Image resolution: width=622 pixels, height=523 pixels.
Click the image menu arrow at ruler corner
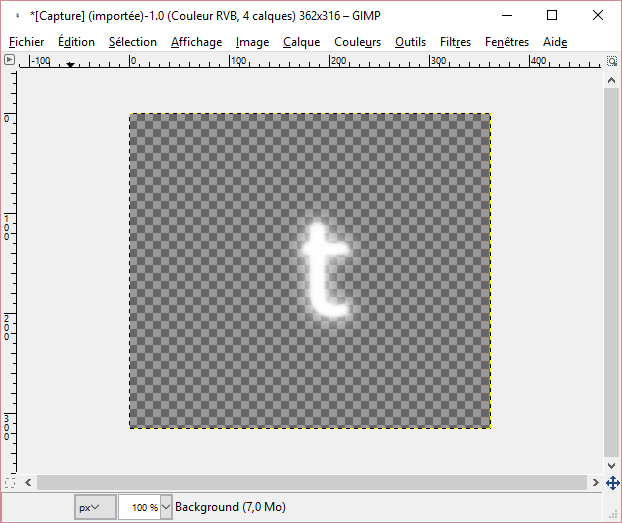pos(9,60)
